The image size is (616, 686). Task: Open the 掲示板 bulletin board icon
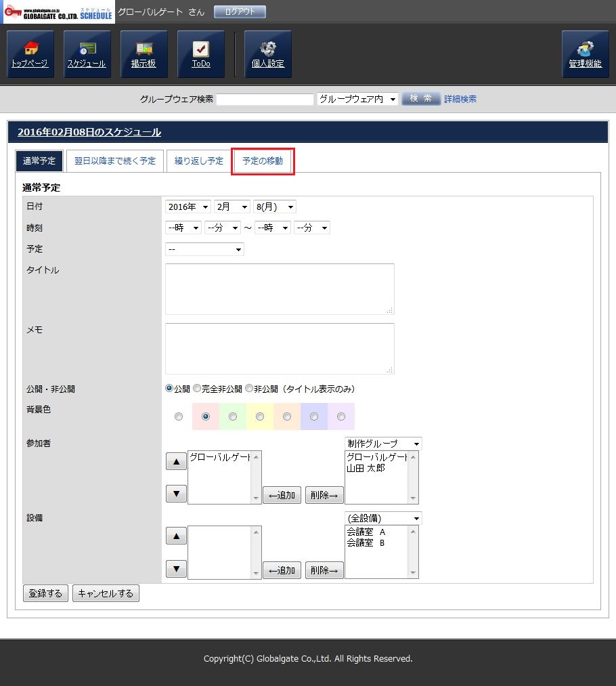tap(144, 54)
